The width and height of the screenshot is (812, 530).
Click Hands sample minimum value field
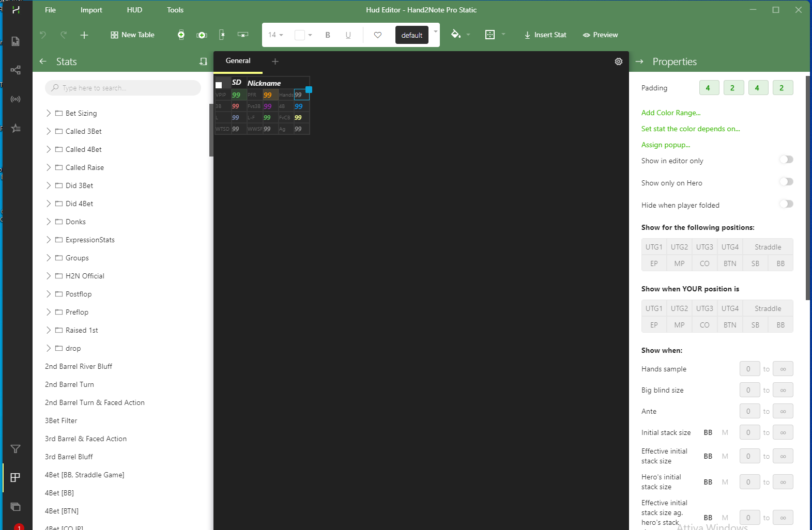point(749,369)
